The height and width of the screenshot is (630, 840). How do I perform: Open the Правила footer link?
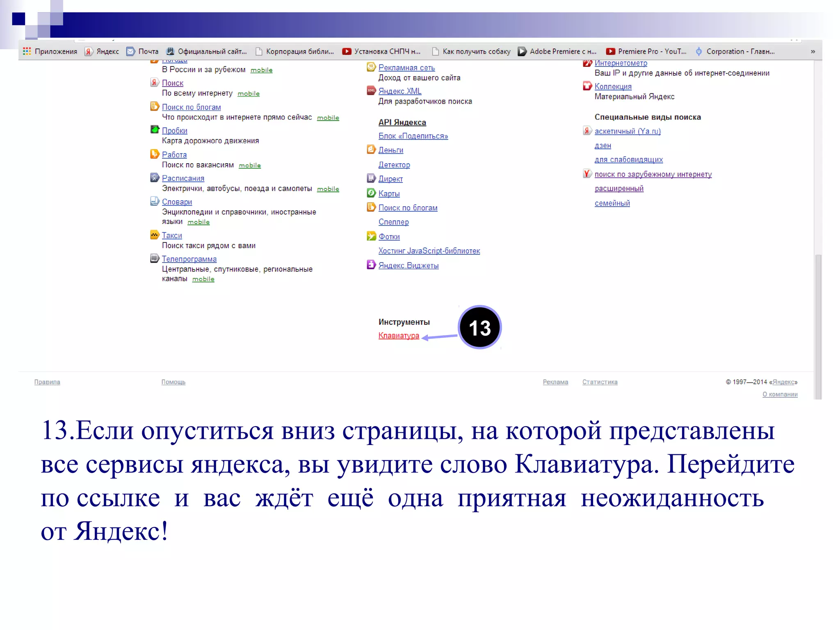click(x=47, y=382)
